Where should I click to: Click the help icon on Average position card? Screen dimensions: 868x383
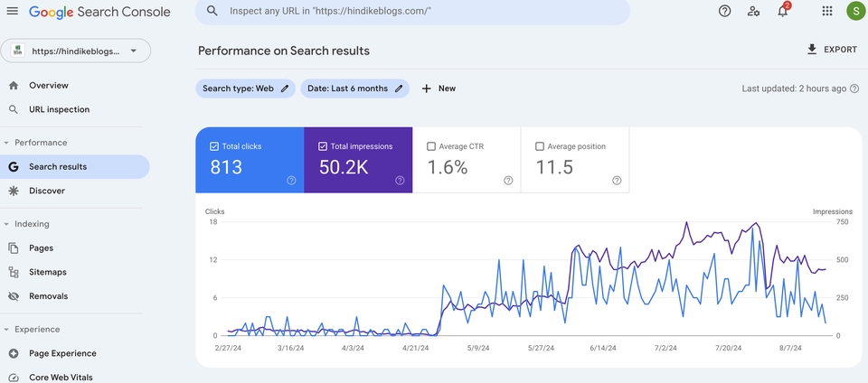617,181
